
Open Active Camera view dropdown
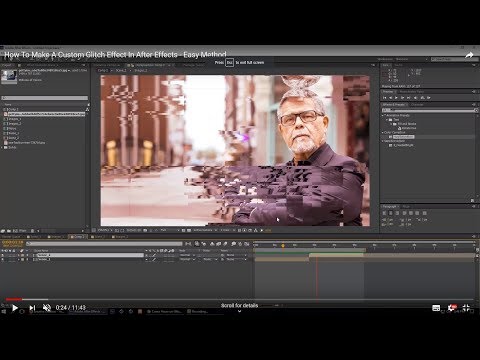[x=205, y=230]
